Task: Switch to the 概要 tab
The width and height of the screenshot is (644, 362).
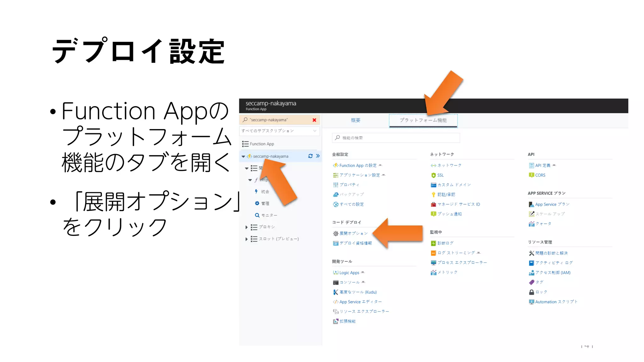Action: [x=356, y=120]
